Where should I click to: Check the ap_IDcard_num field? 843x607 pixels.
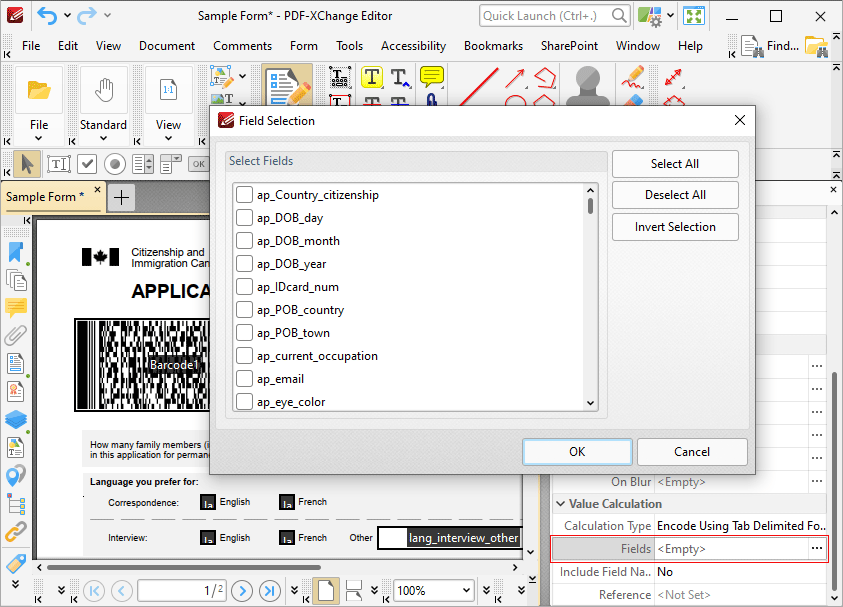[x=245, y=287]
